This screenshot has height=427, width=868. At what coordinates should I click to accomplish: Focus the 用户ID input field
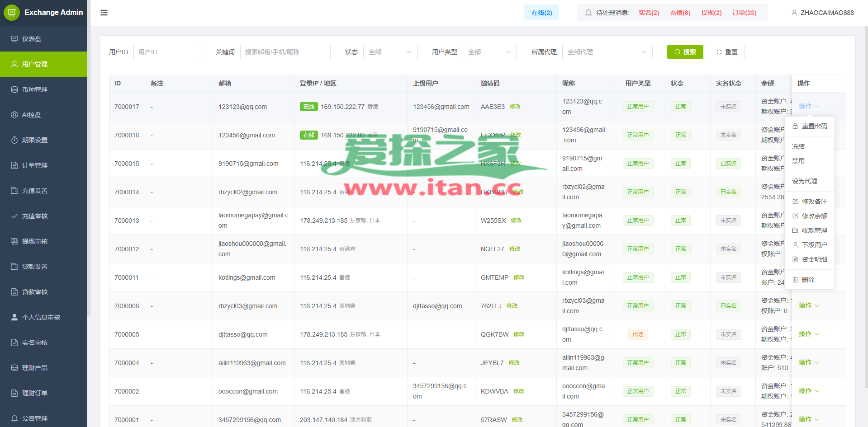coord(167,52)
